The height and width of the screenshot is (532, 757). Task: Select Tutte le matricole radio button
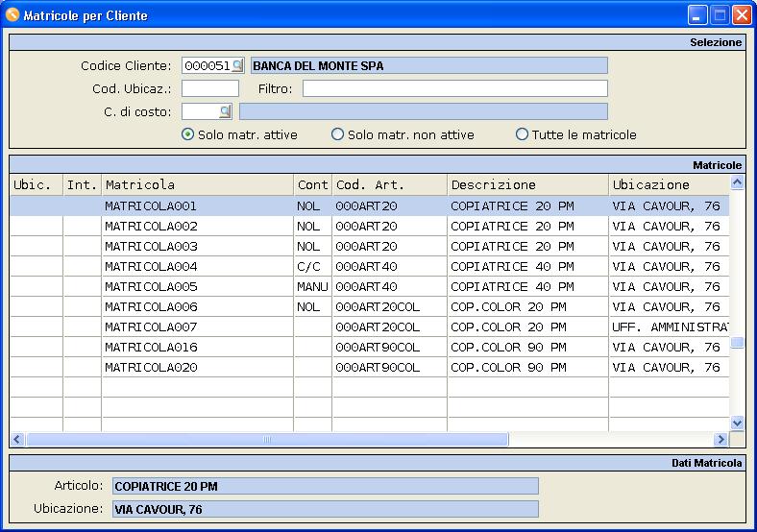[522, 134]
